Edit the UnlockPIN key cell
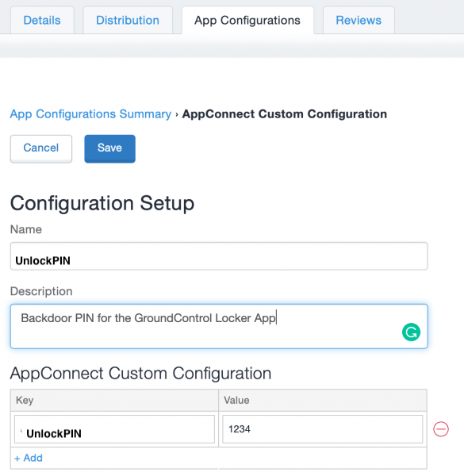The height and width of the screenshot is (476, 464). coord(114,429)
